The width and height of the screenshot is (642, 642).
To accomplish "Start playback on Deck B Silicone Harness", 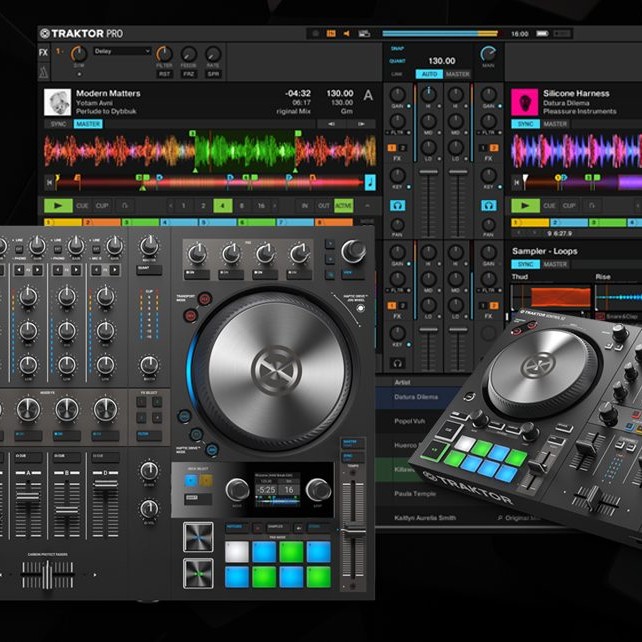I will 525,206.
